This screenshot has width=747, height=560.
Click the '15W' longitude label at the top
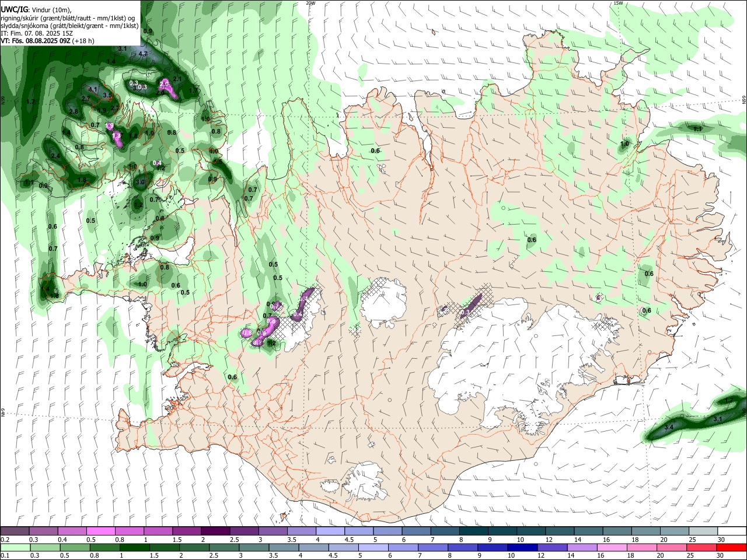click(x=618, y=3)
